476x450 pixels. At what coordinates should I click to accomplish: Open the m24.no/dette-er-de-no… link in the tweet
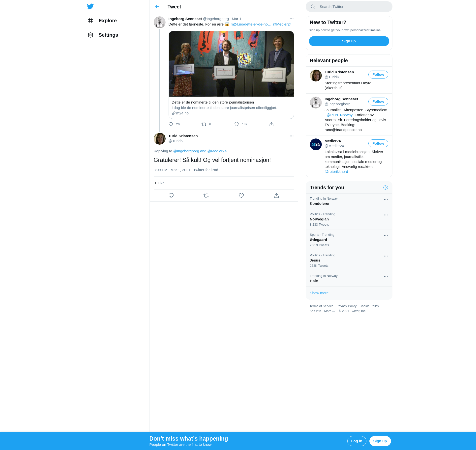(x=251, y=24)
